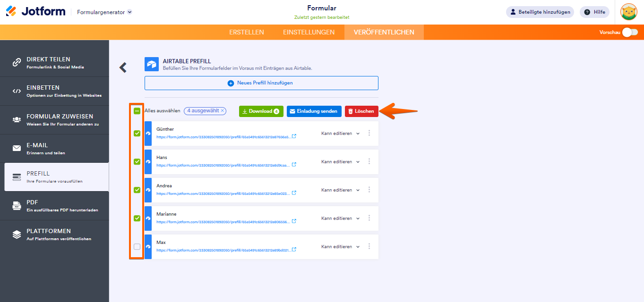Uncheck the Günther prefill checkbox
644x302 pixels.
137,133
